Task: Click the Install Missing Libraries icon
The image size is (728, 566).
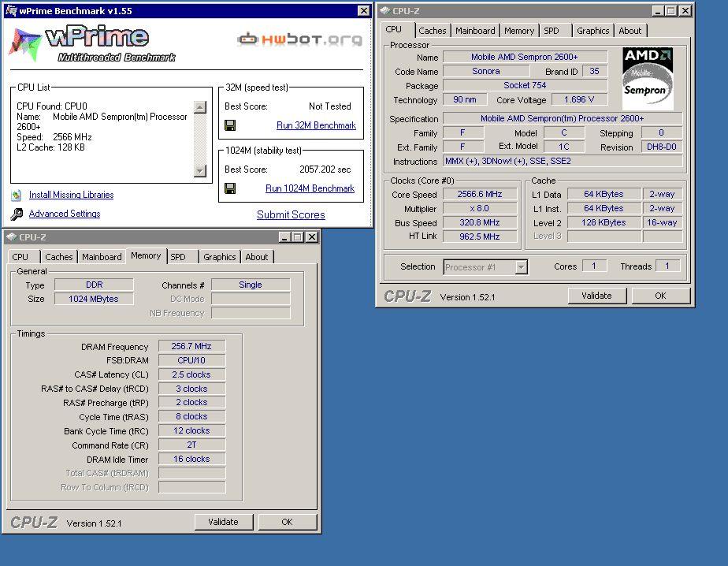Action: 17,195
